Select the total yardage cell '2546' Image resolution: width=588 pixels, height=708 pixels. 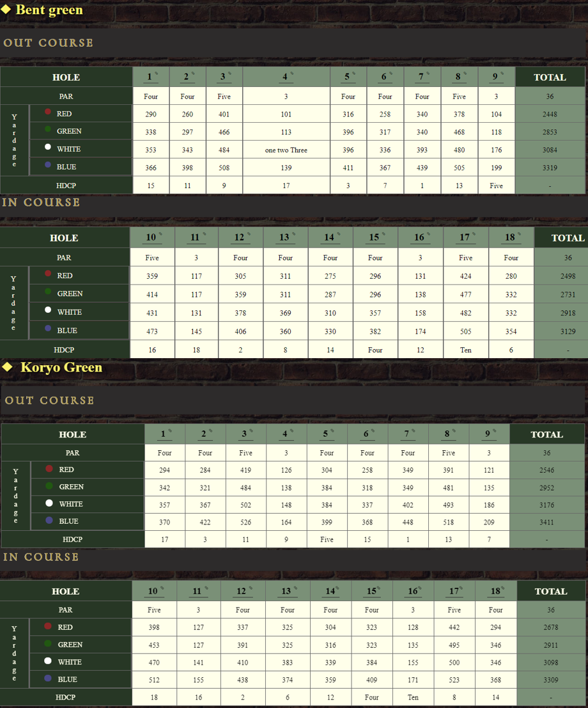[546, 470]
